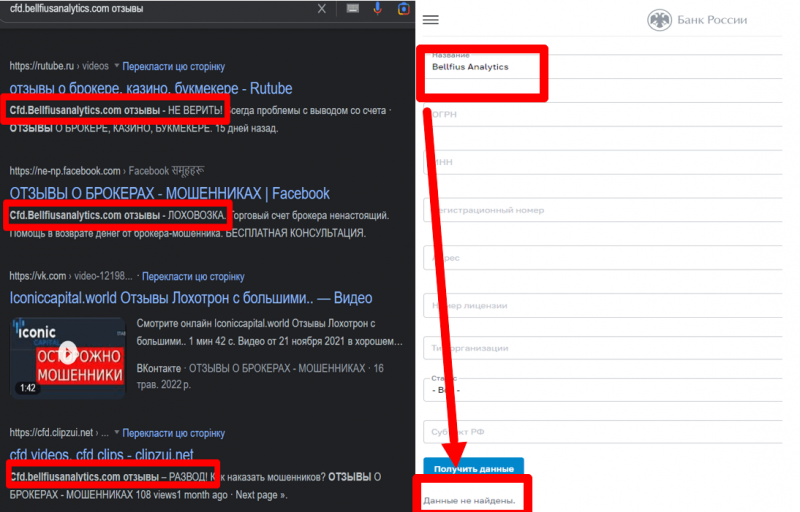Open the Rutube result title link
The image size is (800, 512).
pos(151,88)
